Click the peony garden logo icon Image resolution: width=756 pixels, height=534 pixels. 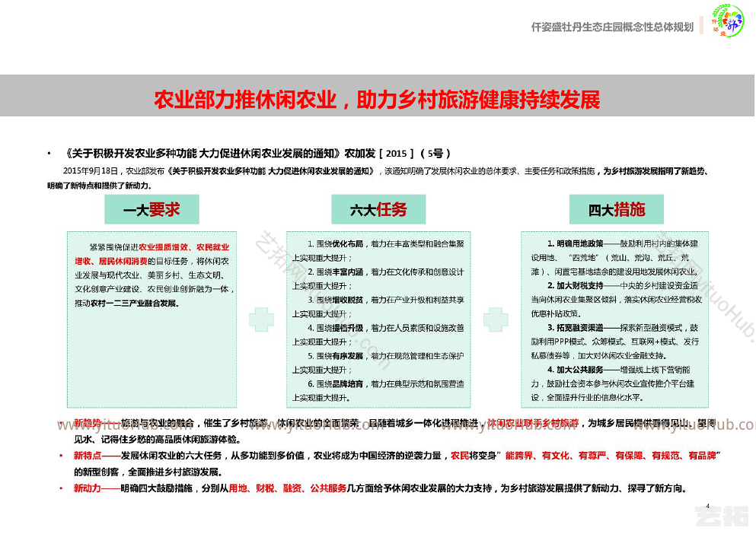pyautogui.click(x=728, y=21)
